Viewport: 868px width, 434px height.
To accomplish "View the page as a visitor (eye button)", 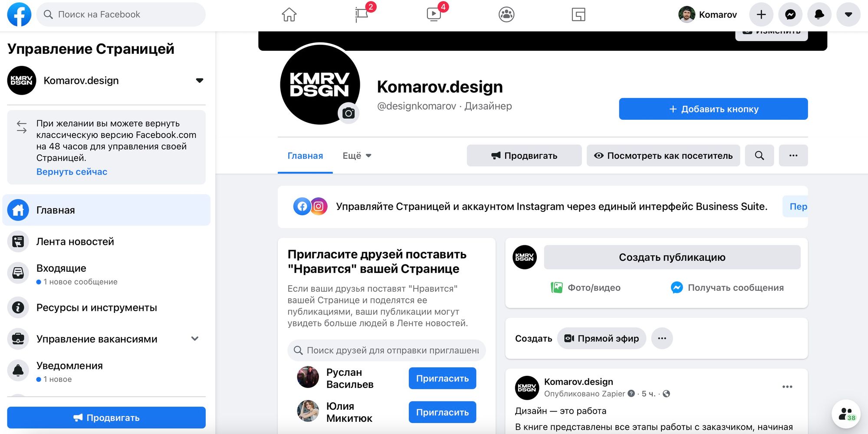I will 663,155.
